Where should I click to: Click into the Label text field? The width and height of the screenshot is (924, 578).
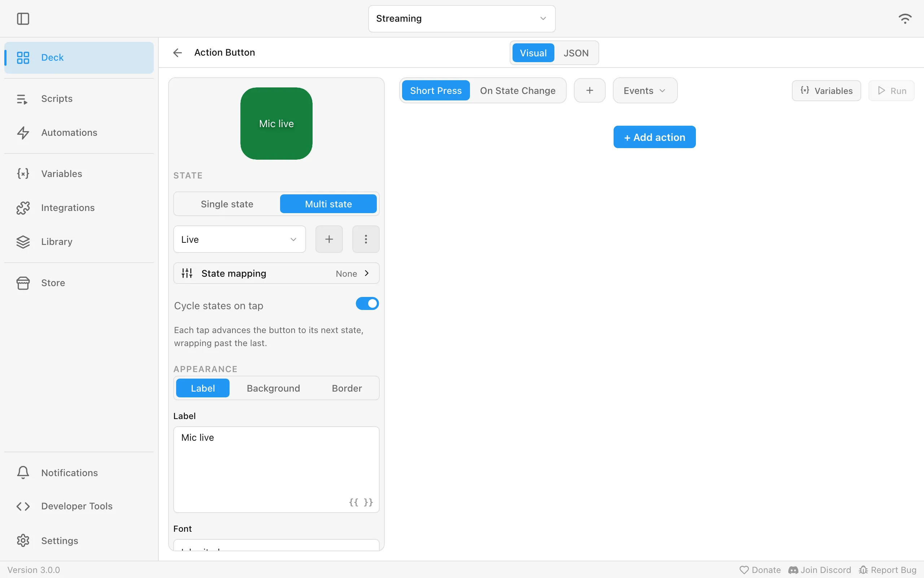(276, 469)
